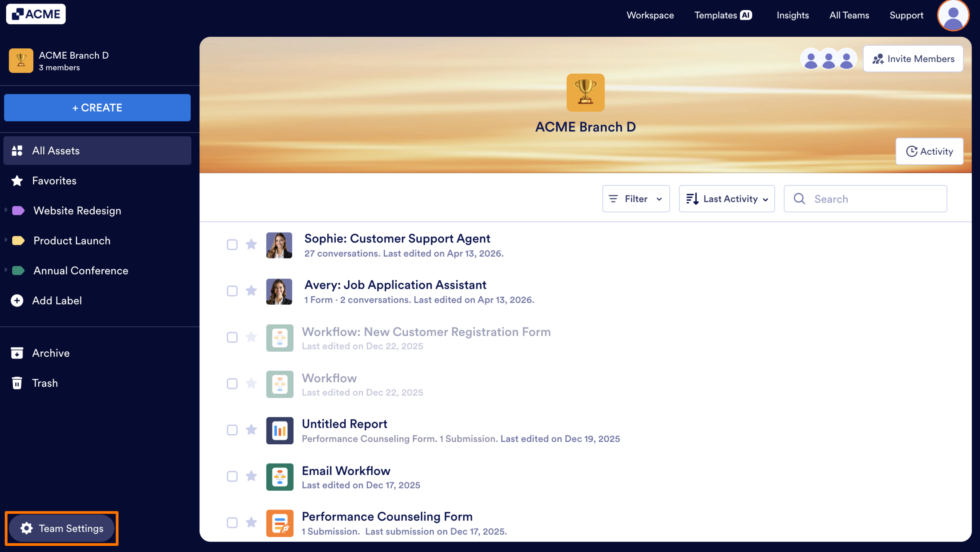Star the Email Workflow
The height and width of the screenshot is (552, 980).
pos(251,476)
